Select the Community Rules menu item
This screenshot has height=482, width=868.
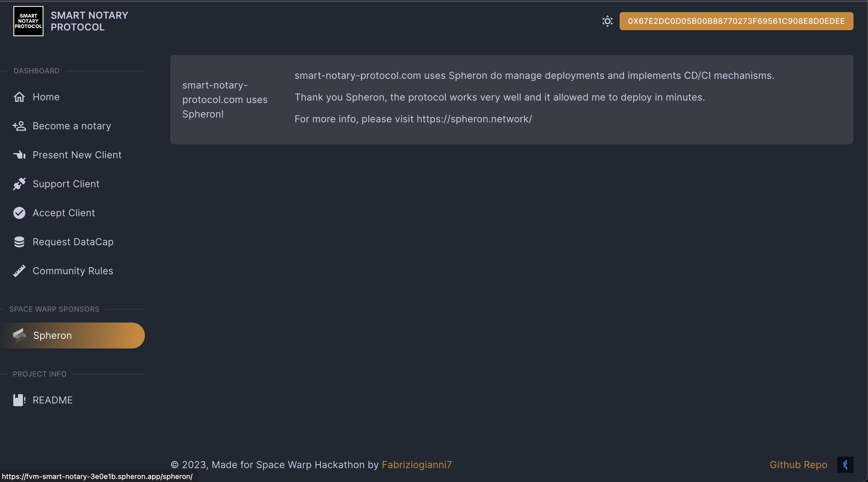pos(73,271)
